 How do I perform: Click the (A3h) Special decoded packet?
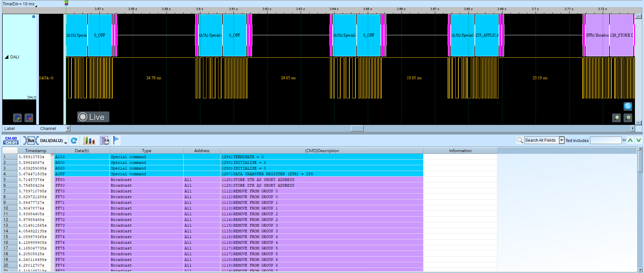[x=462, y=35]
